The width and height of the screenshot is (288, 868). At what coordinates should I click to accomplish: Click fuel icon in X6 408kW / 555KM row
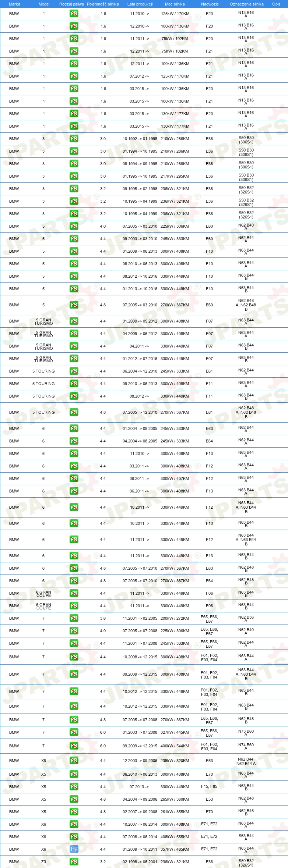point(74,837)
